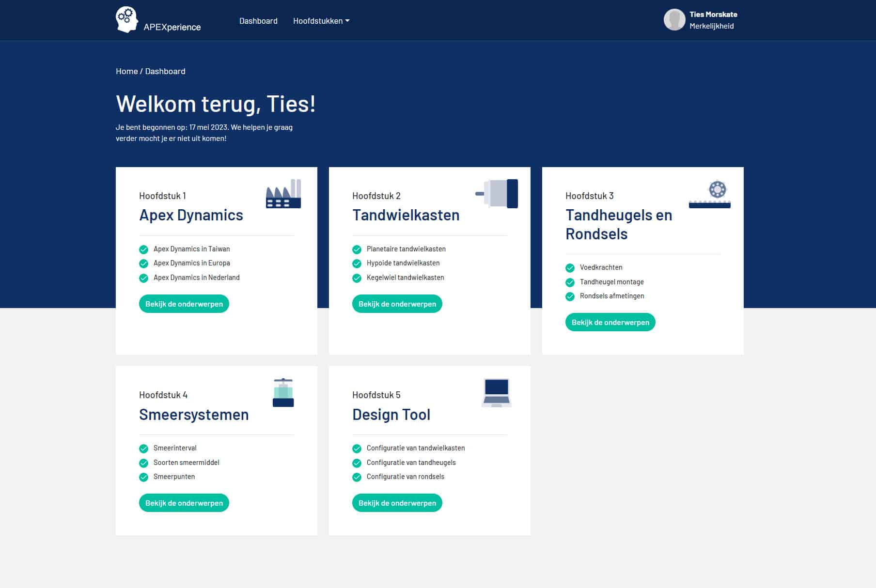
Task: Click the Hoofdstuk 3 label
Action: [x=590, y=196]
